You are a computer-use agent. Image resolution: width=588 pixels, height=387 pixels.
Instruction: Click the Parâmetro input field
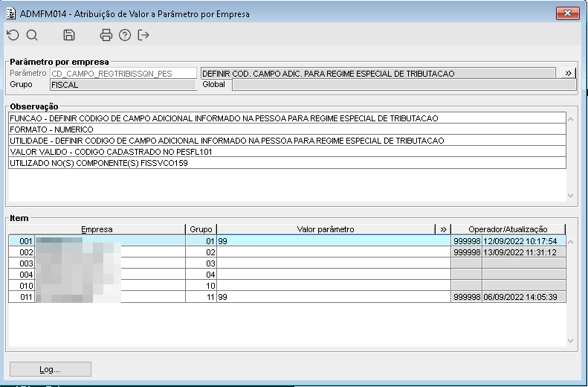[123, 74]
